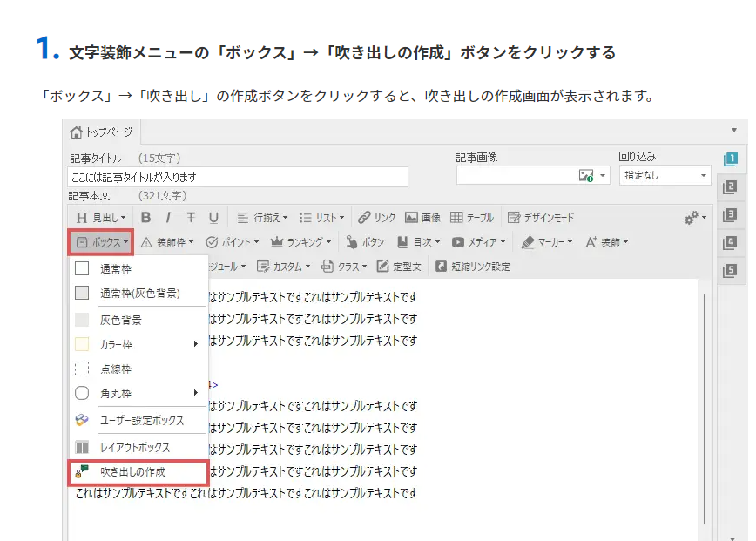Underline the selected text
The height and width of the screenshot is (541, 756).
point(213,218)
